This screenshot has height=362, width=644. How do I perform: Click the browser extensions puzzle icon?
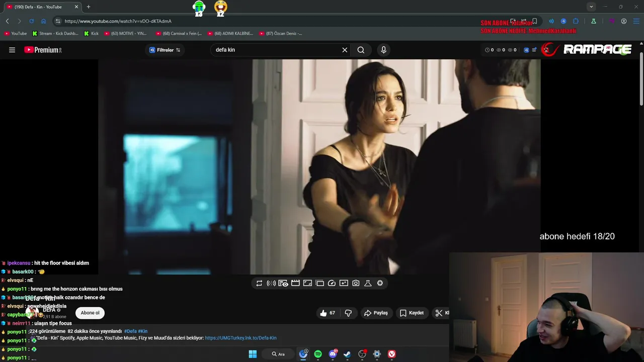tap(576, 21)
